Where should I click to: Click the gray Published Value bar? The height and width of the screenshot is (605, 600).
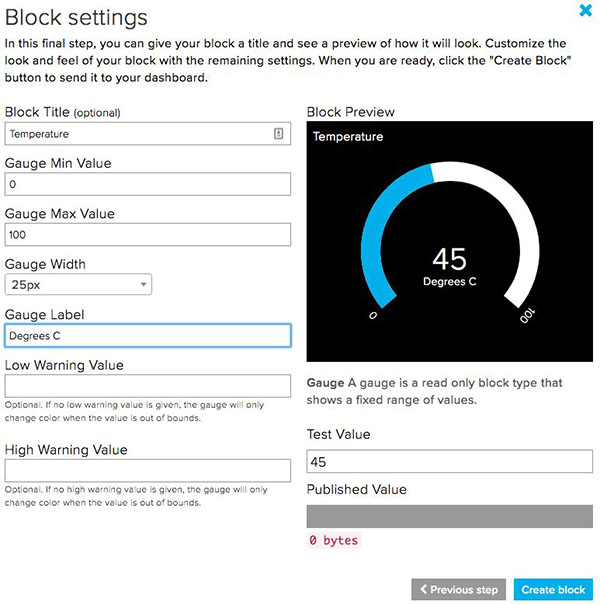tap(449, 515)
